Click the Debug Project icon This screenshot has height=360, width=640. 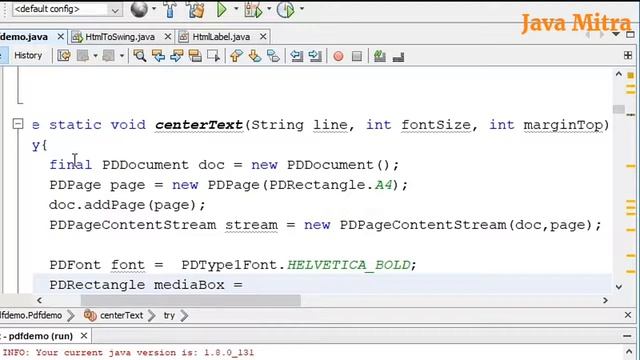pos(253,9)
